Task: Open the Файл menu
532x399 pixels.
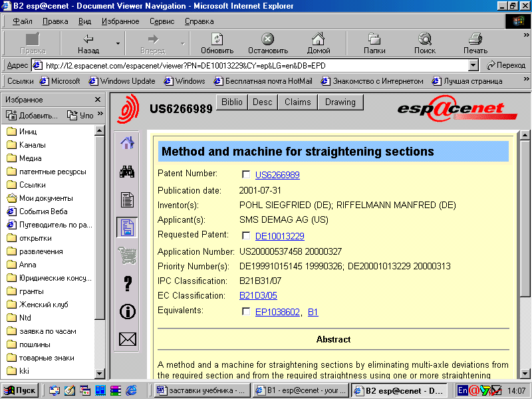Action: click(x=23, y=21)
